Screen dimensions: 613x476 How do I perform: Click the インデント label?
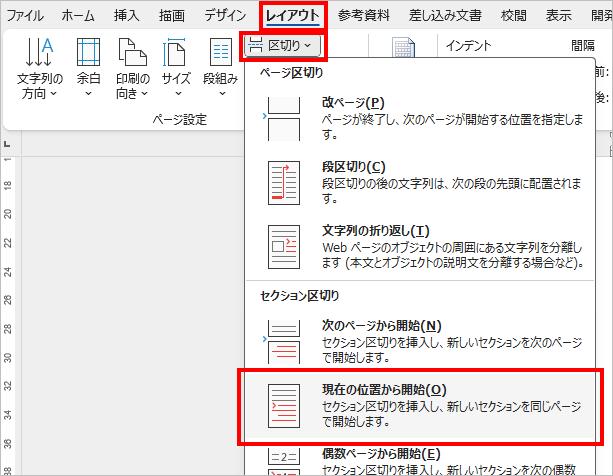coord(468,46)
